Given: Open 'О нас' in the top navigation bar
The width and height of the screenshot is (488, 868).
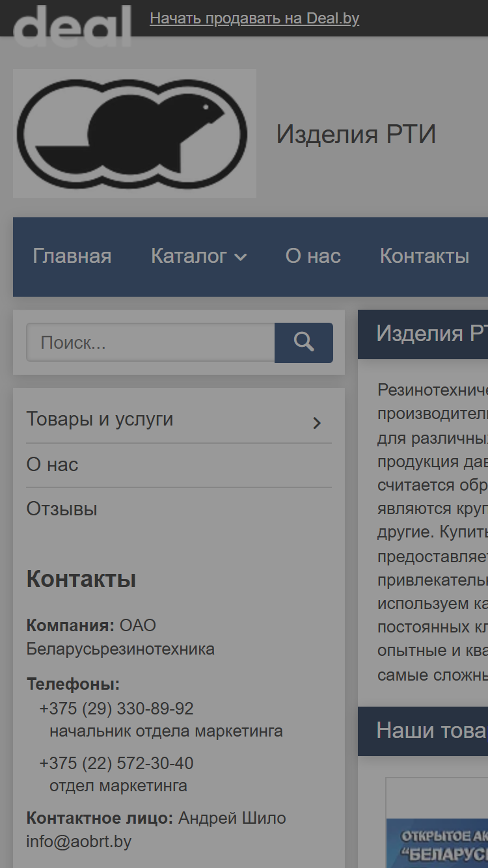Looking at the screenshot, I should click(313, 256).
